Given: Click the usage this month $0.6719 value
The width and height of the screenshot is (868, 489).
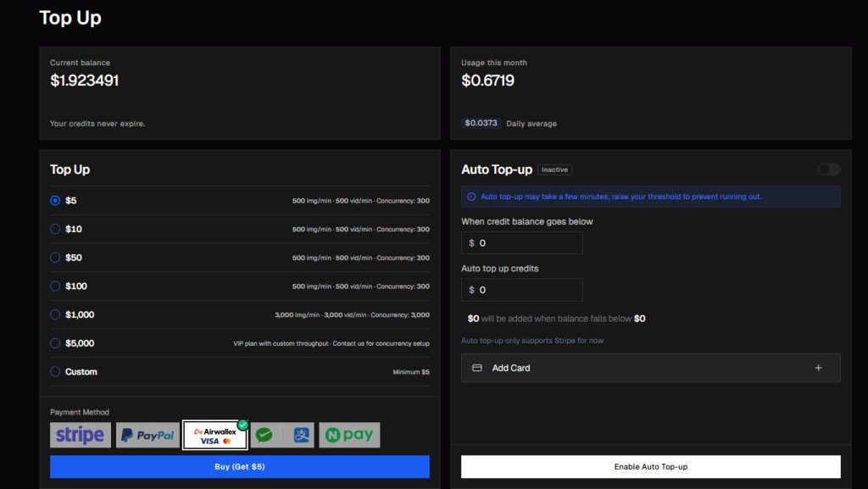Looking at the screenshot, I should click(487, 81).
